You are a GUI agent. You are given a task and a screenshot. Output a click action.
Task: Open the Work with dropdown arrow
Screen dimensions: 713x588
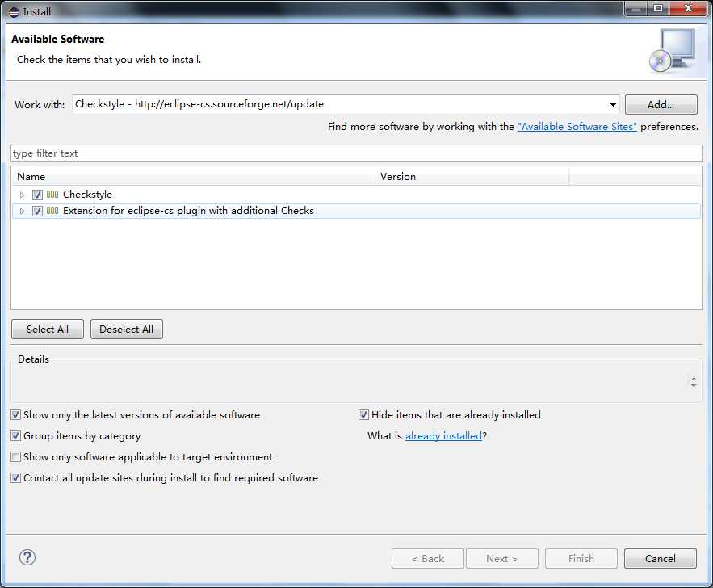coord(613,104)
